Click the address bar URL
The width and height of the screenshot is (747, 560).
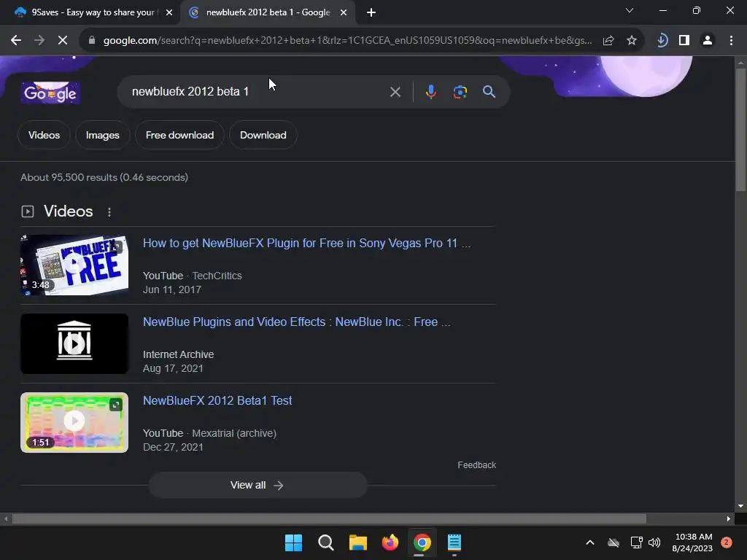[x=348, y=41]
